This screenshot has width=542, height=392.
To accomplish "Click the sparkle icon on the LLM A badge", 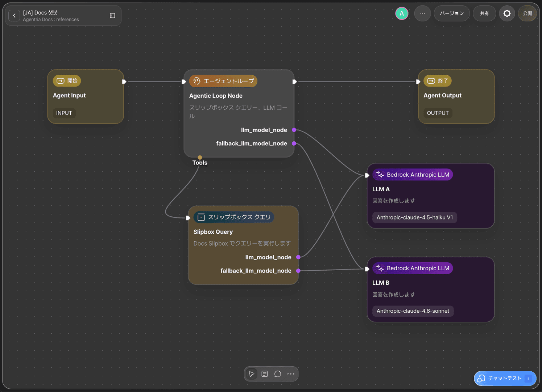I will point(380,175).
